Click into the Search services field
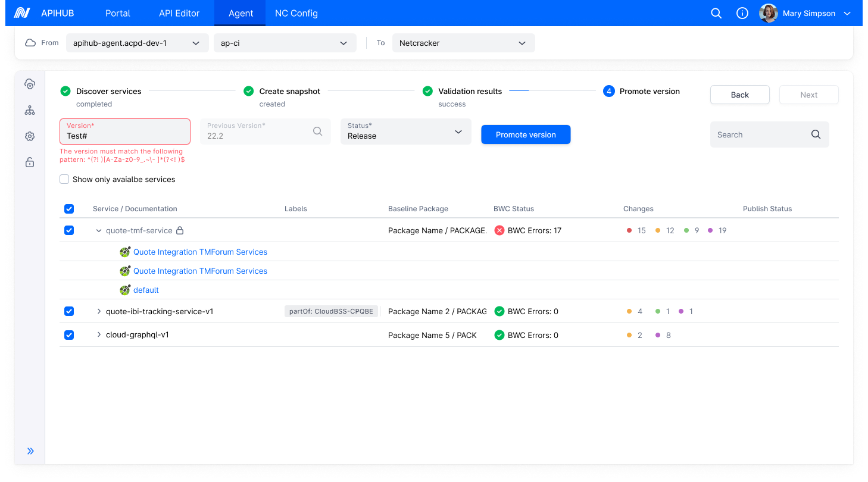This screenshot has width=868, height=482. click(770, 134)
